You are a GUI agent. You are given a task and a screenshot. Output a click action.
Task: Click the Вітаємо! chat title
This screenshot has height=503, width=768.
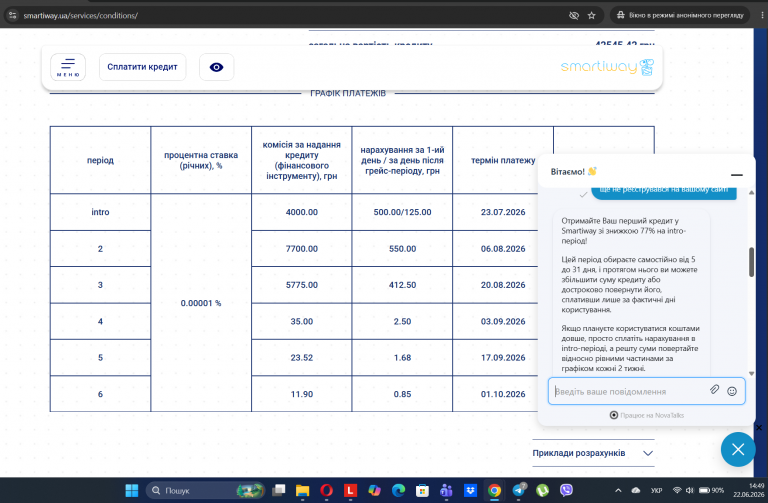coord(574,172)
